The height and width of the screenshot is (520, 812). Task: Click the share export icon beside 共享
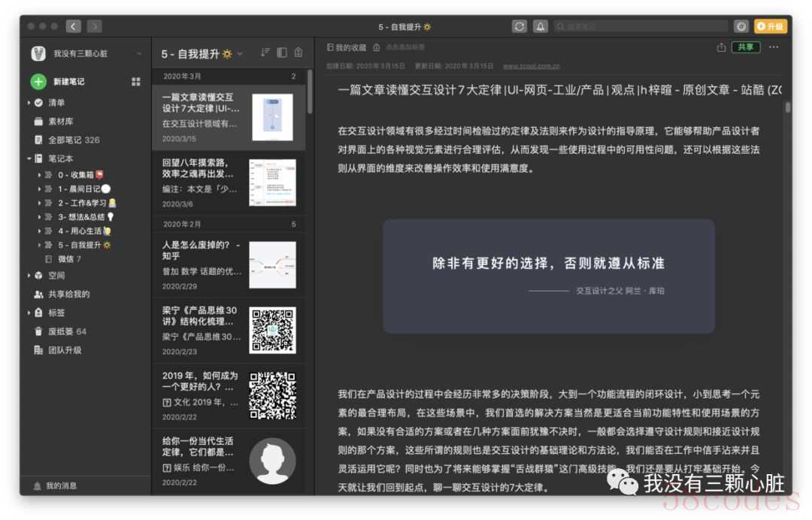pos(721,47)
